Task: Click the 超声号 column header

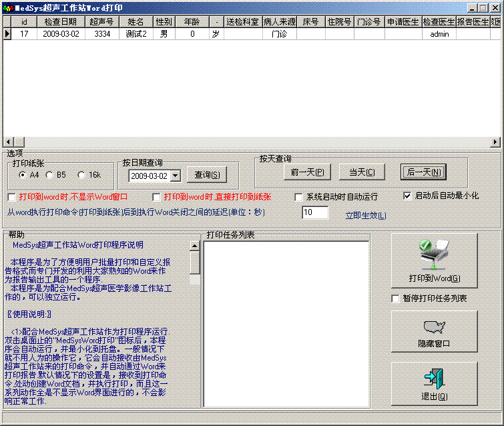Action: [102, 22]
